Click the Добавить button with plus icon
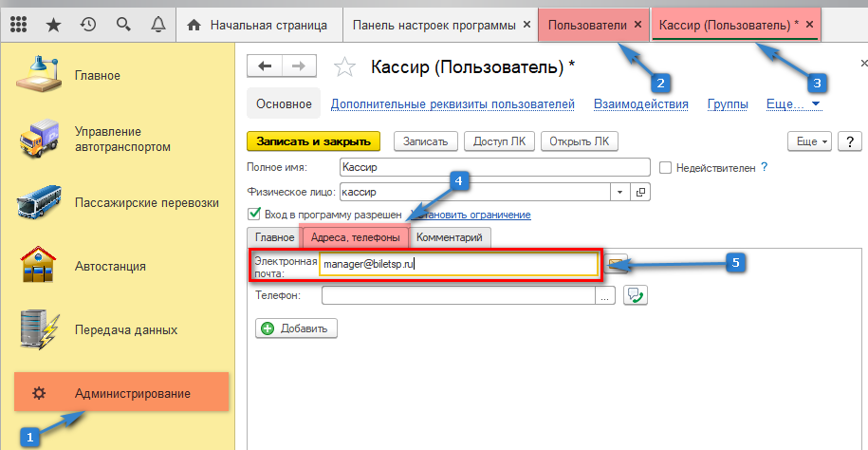Screen dimensions: 868x450 [x=296, y=328]
